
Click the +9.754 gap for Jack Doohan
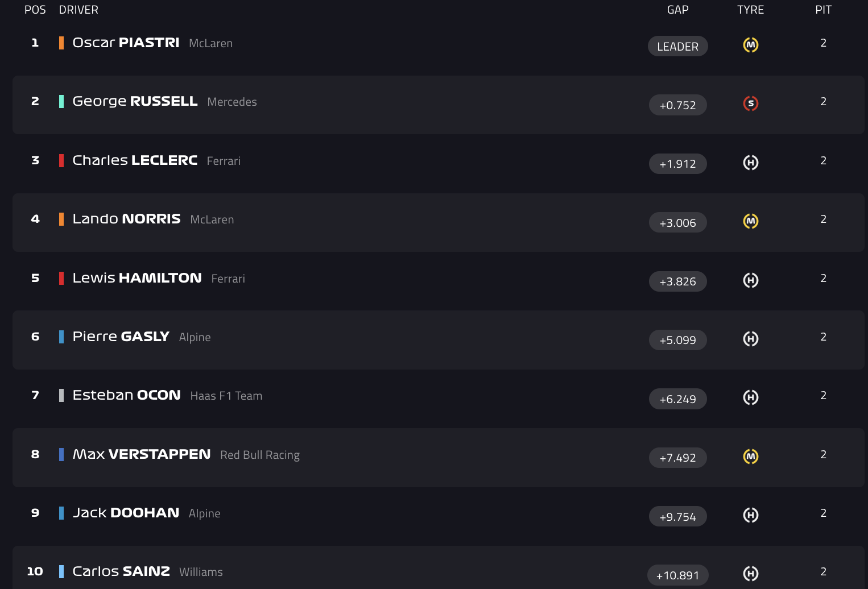point(677,517)
